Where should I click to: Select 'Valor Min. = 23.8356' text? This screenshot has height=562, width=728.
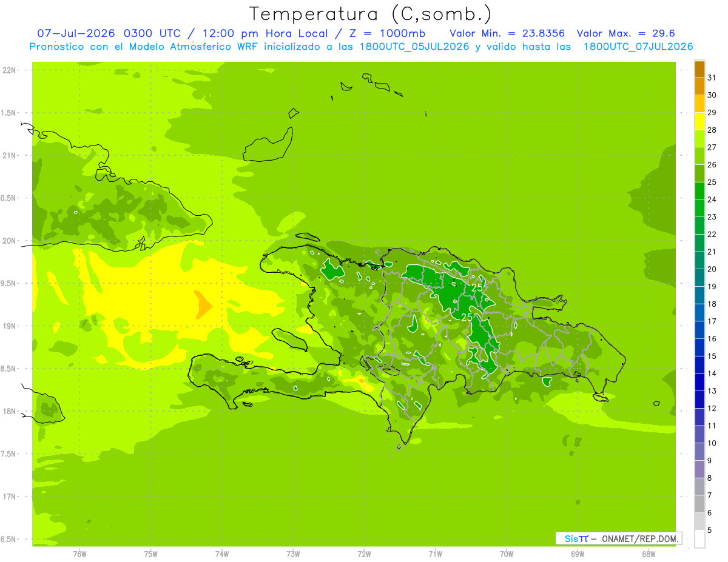point(507,33)
